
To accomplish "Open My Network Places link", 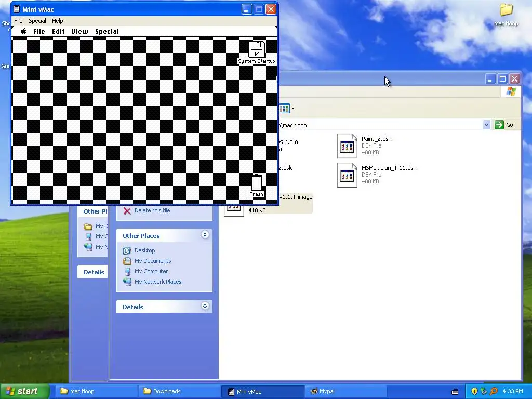I will click(x=158, y=282).
